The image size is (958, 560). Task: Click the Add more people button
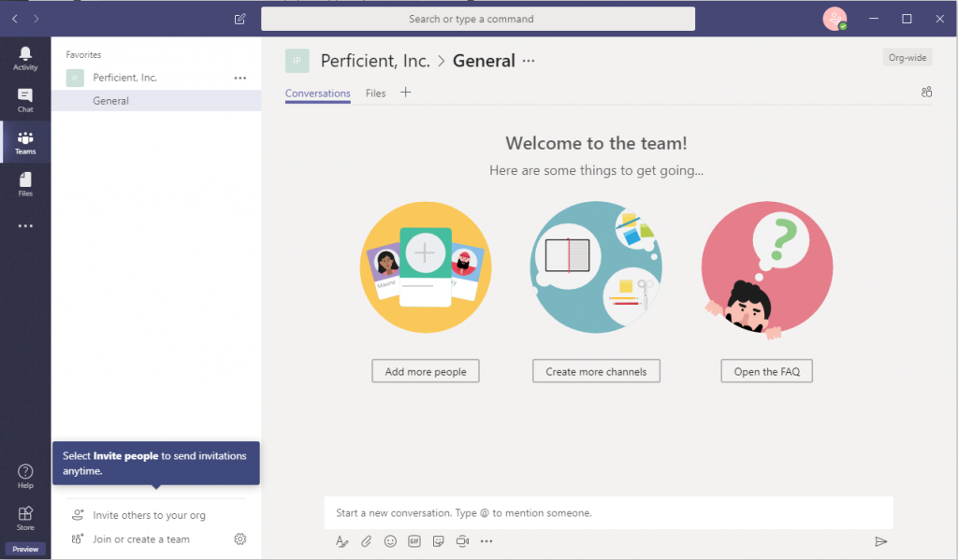click(x=426, y=371)
